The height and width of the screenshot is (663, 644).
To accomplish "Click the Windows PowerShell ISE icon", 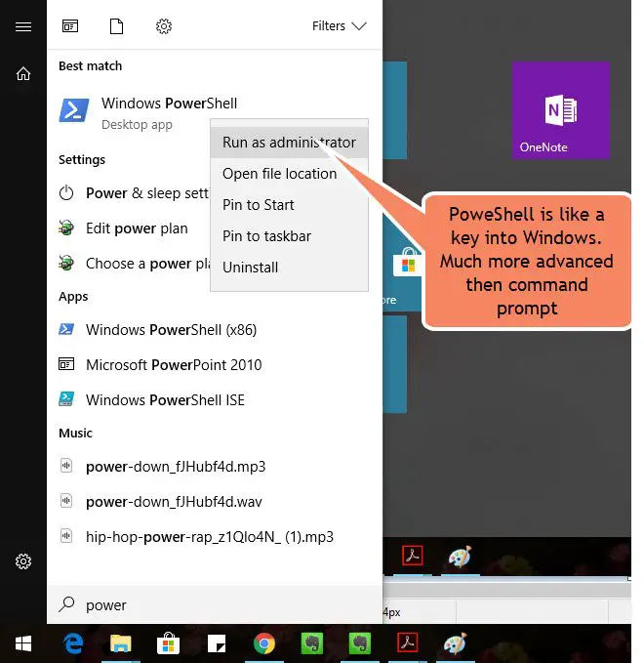I will tap(66, 399).
